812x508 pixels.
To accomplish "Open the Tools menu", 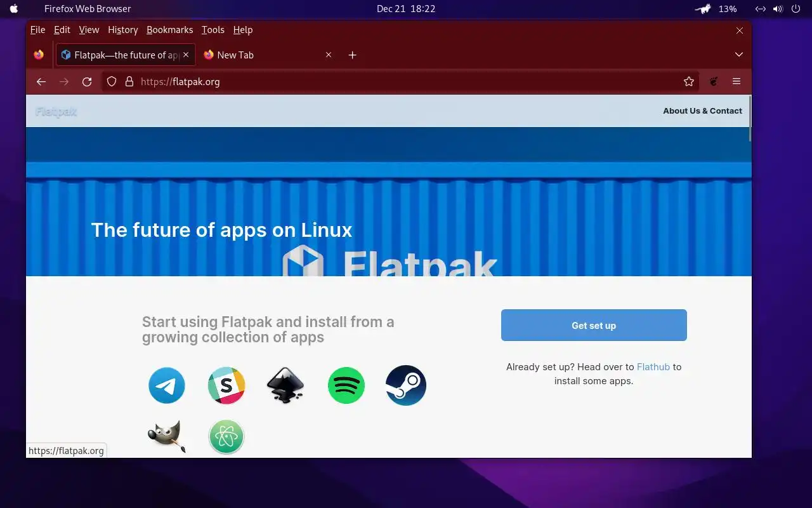I will point(213,30).
